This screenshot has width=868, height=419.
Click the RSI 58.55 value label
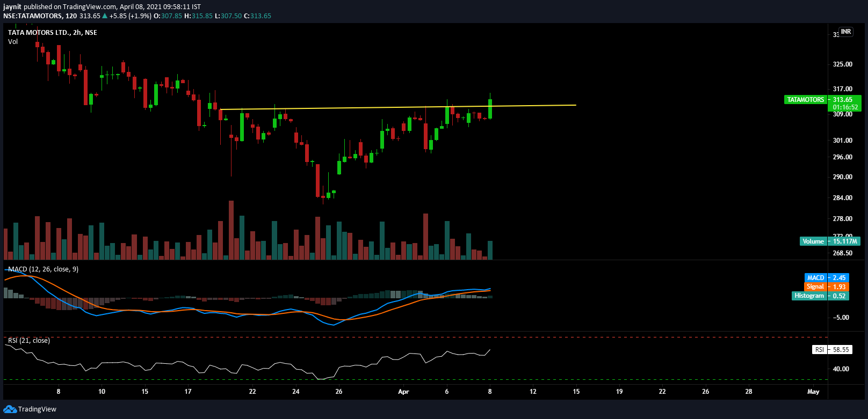pyautogui.click(x=831, y=350)
